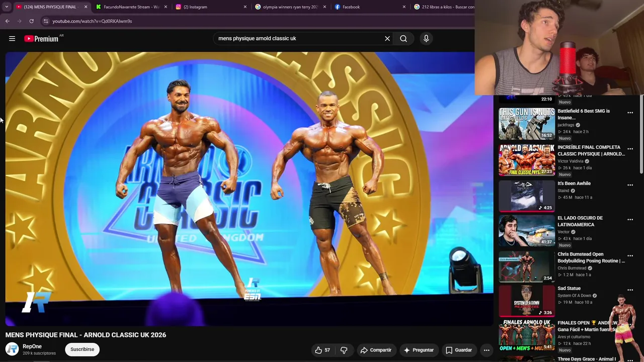The image size is (644, 362).
Task: Click the main video player
Action: pyautogui.click(x=249, y=189)
